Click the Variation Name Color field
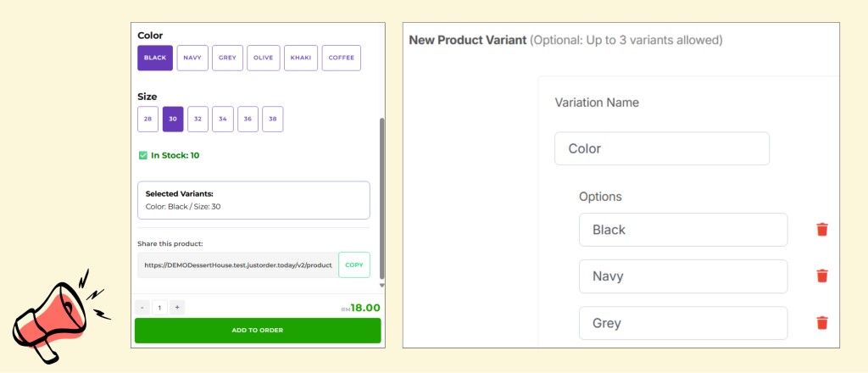The image size is (868, 373). 661,149
